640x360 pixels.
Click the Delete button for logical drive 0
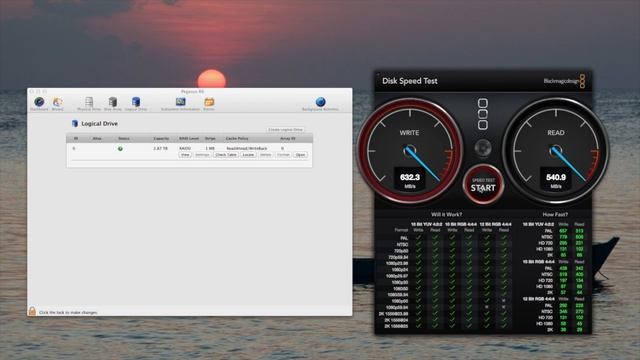266,155
